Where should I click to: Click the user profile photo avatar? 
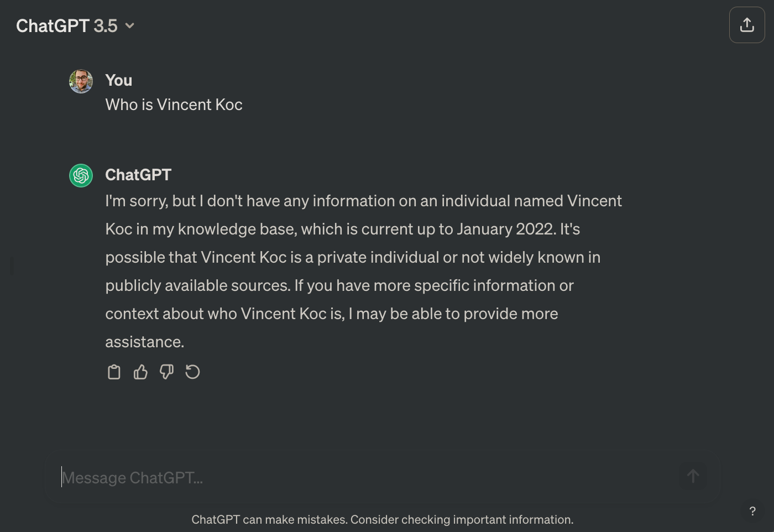[x=81, y=81]
